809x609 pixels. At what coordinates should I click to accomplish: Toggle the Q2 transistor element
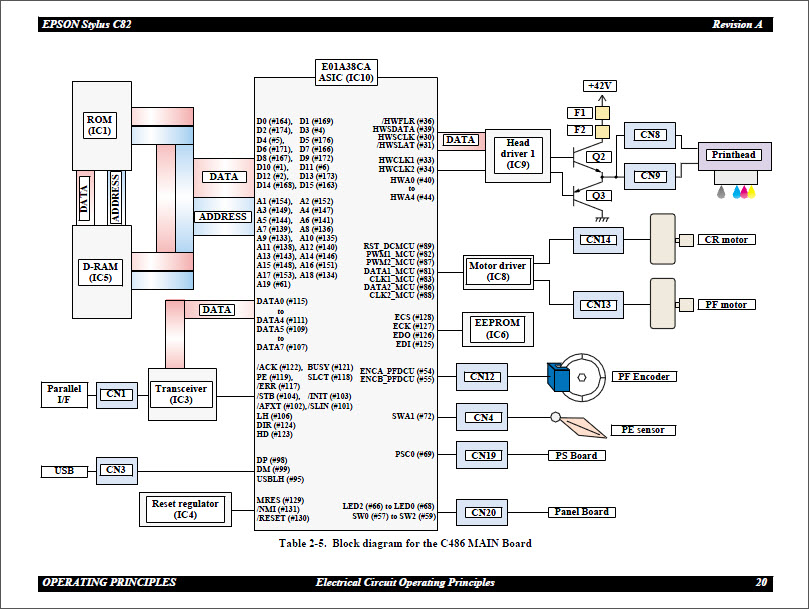coord(598,156)
